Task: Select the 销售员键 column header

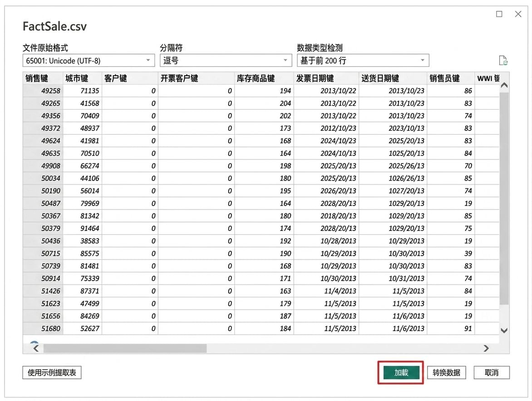Action: (x=451, y=78)
